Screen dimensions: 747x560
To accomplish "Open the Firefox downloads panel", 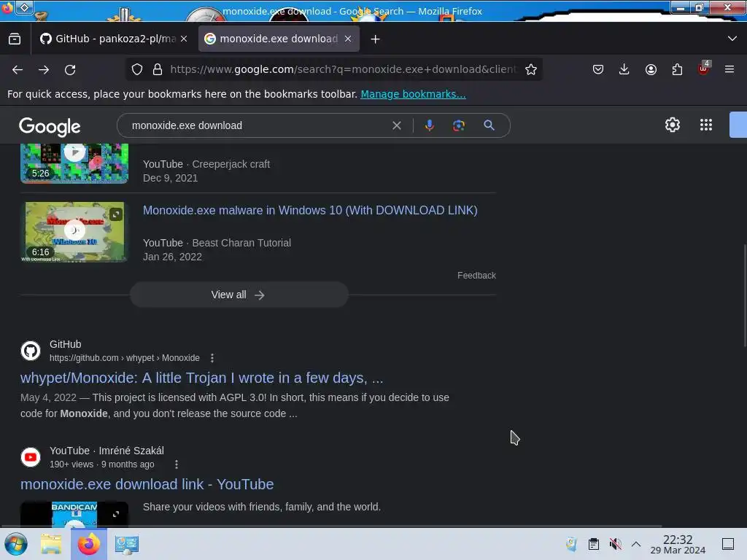I will [624, 69].
